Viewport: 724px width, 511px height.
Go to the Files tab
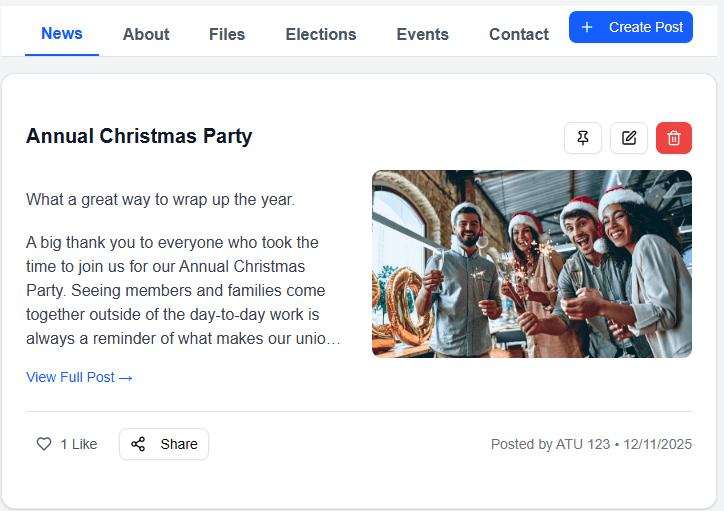227,34
